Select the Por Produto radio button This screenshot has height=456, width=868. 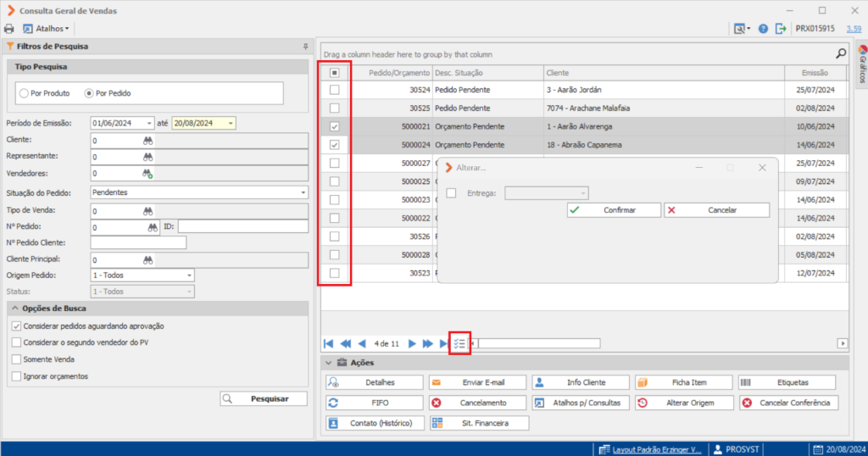[24, 93]
